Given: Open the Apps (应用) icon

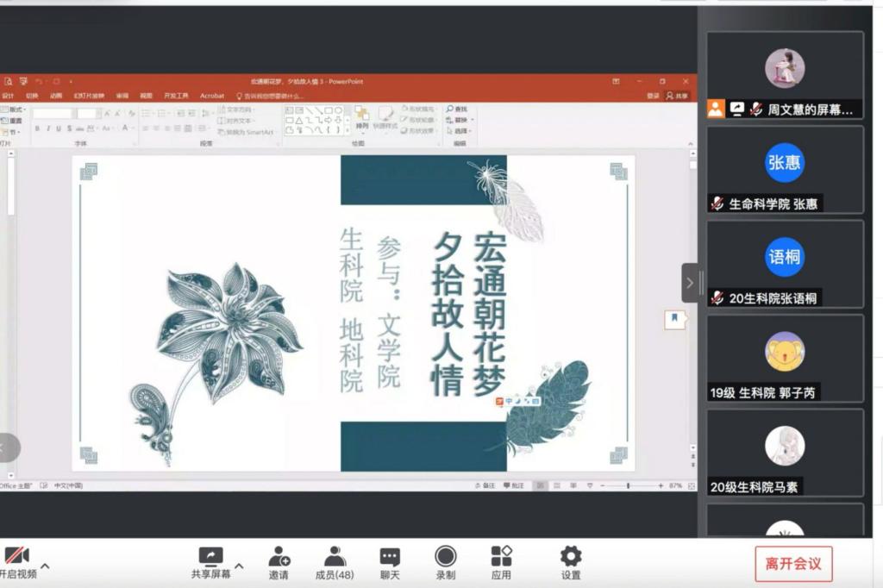Looking at the screenshot, I should (x=501, y=557).
